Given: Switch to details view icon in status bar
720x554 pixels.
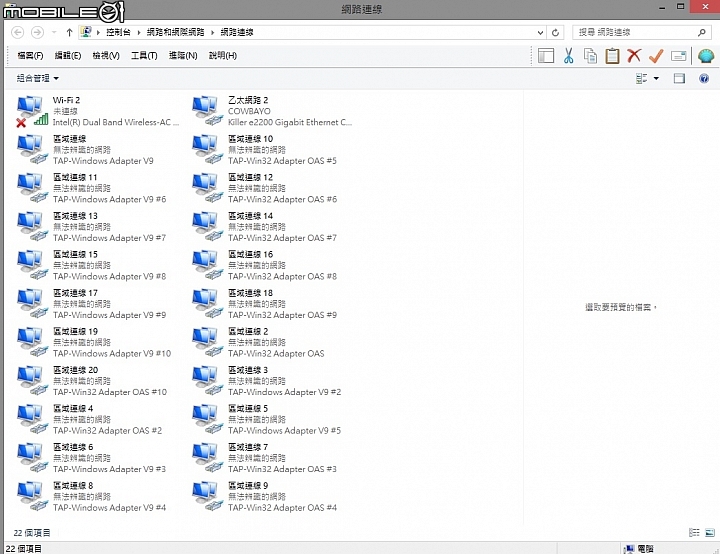Looking at the screenshot, I should click(x=694, y=532).
